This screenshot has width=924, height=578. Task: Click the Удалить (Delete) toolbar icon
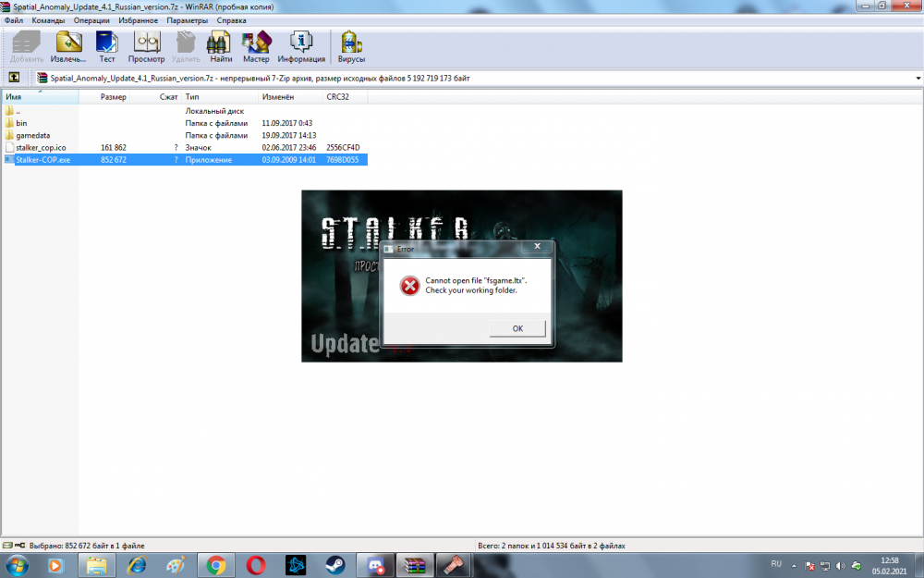186,46
